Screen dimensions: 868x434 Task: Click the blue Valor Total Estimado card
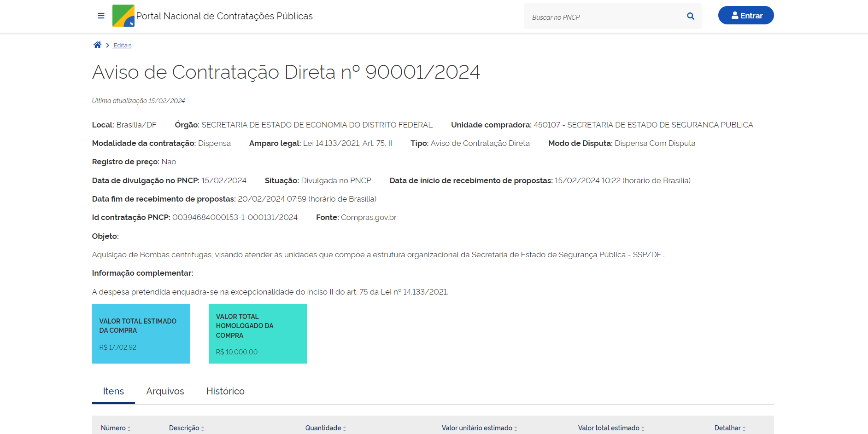[141, 334]
